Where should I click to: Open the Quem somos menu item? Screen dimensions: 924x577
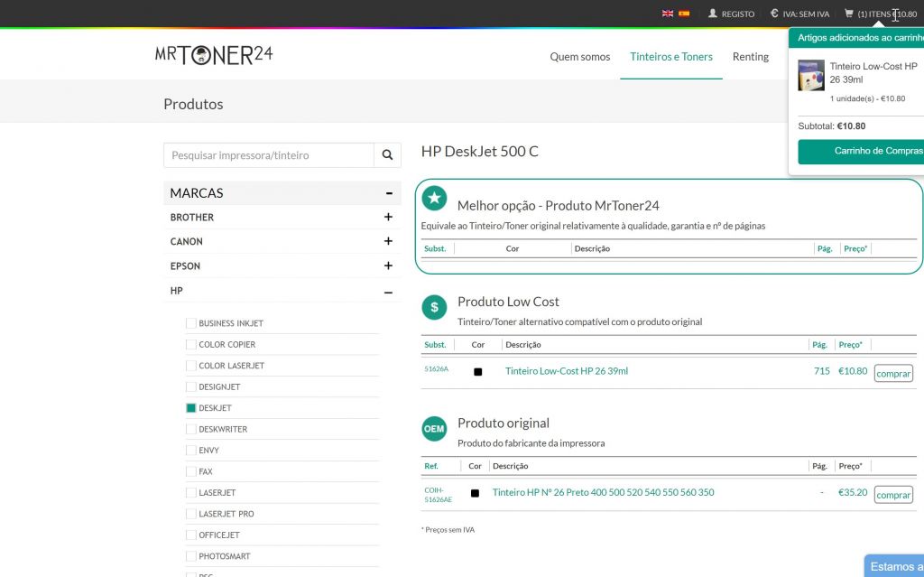580,57
